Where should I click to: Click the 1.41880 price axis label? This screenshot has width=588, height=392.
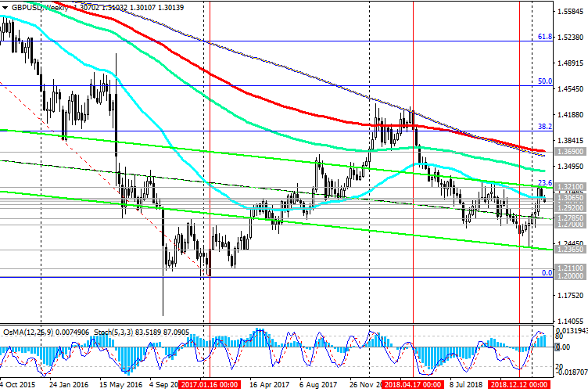pyautogui.click(x=571, y=115)
